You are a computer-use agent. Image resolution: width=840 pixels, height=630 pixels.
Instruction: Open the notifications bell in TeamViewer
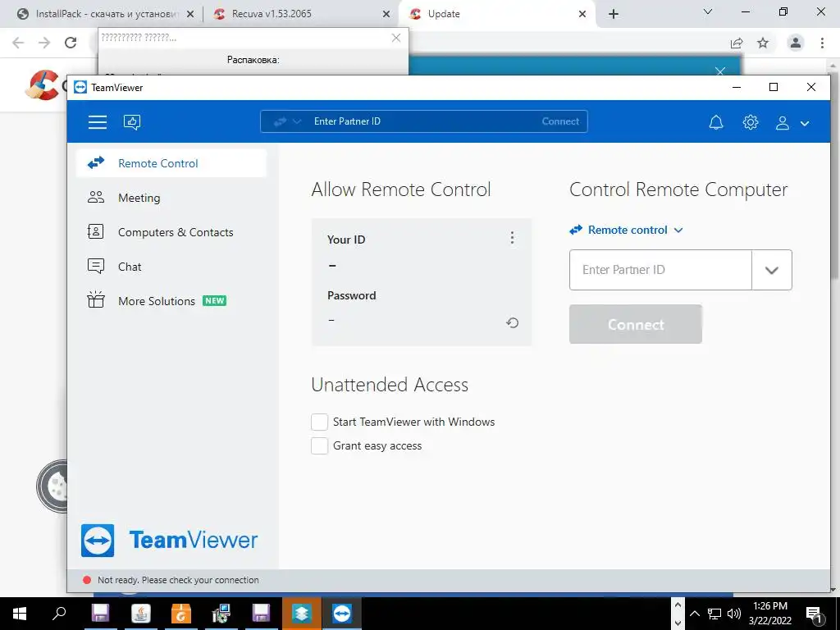(715, 123)
